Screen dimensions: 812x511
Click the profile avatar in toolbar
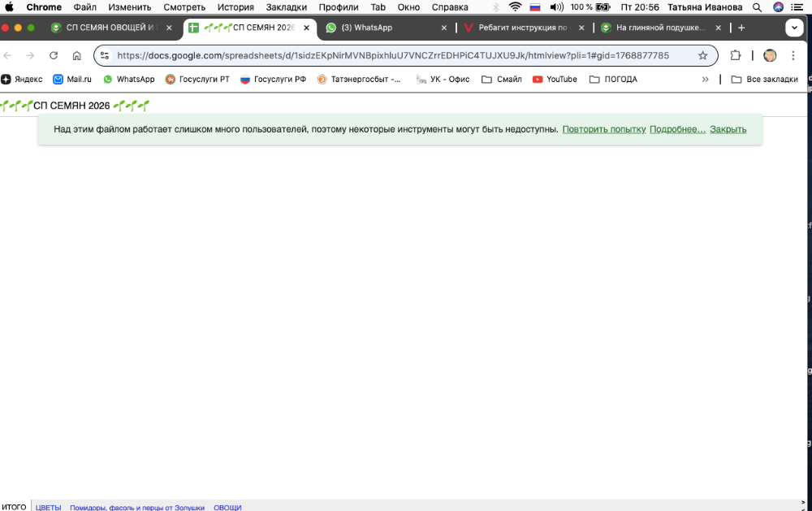770,56
